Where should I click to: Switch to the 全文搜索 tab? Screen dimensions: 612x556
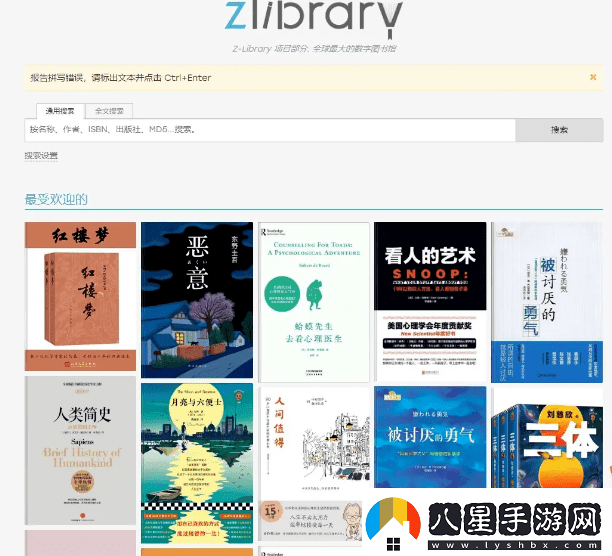[x=109, y=111]
